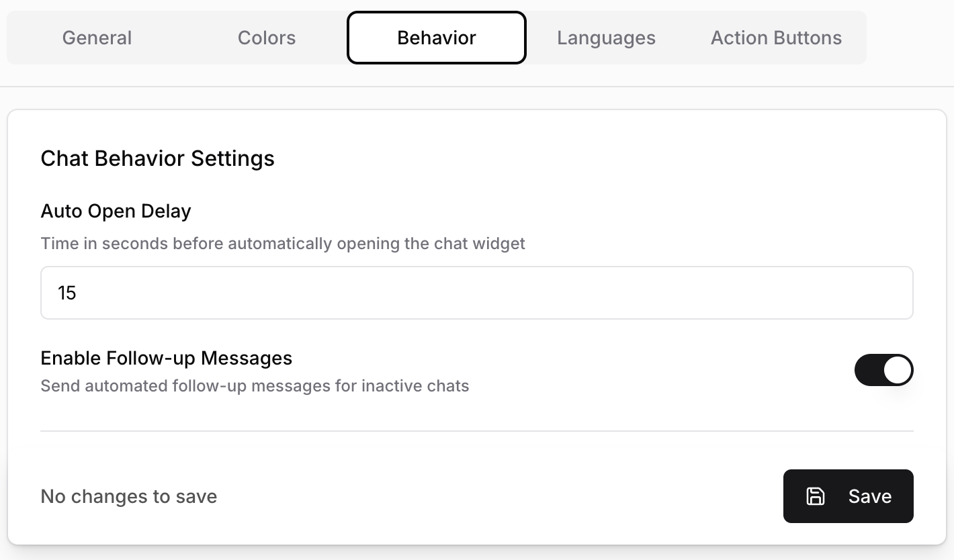
Task: Go to the Languages tab
Action: coord(606,38)
